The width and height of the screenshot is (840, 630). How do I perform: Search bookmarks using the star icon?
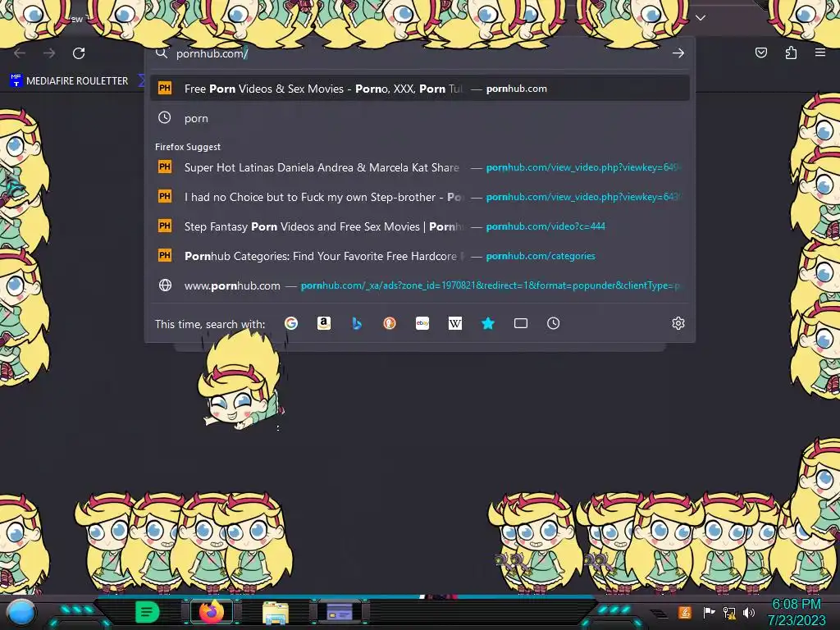tap(488, 323)
